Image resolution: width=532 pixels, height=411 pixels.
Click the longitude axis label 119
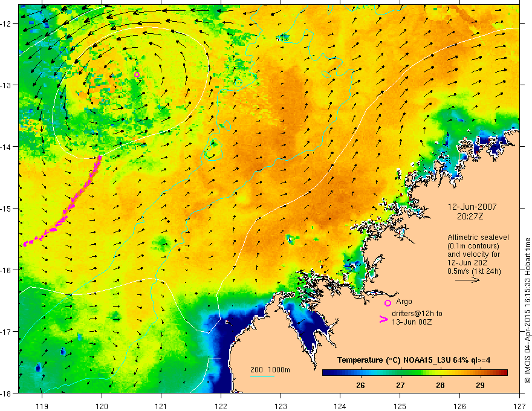coord(42,406)
